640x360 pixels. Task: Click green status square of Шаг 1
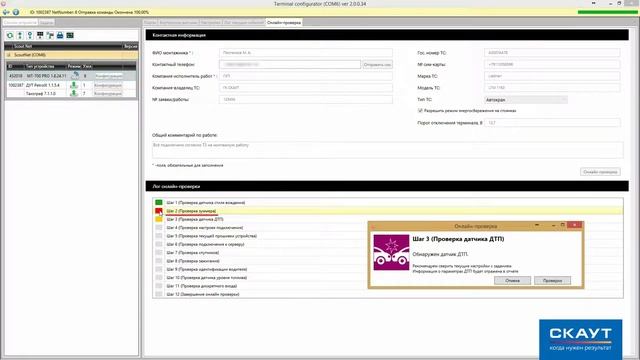pos(159,202)
